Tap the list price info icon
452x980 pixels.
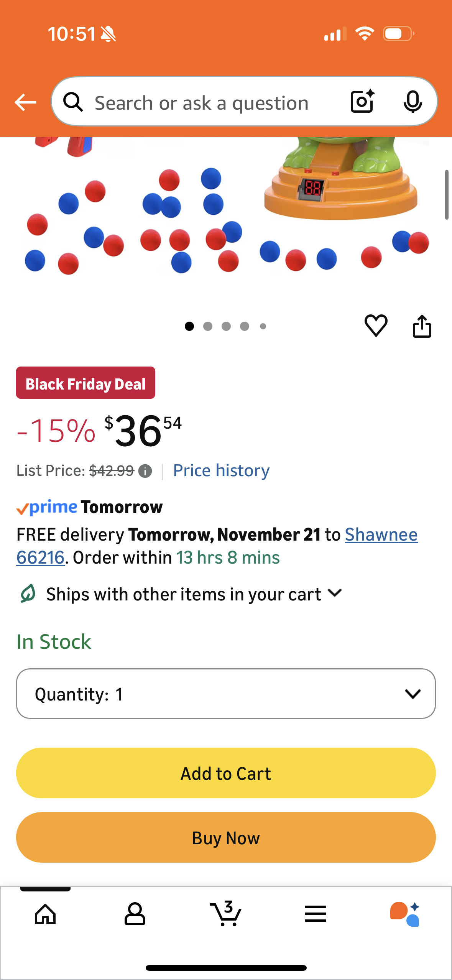click(145, 471)
